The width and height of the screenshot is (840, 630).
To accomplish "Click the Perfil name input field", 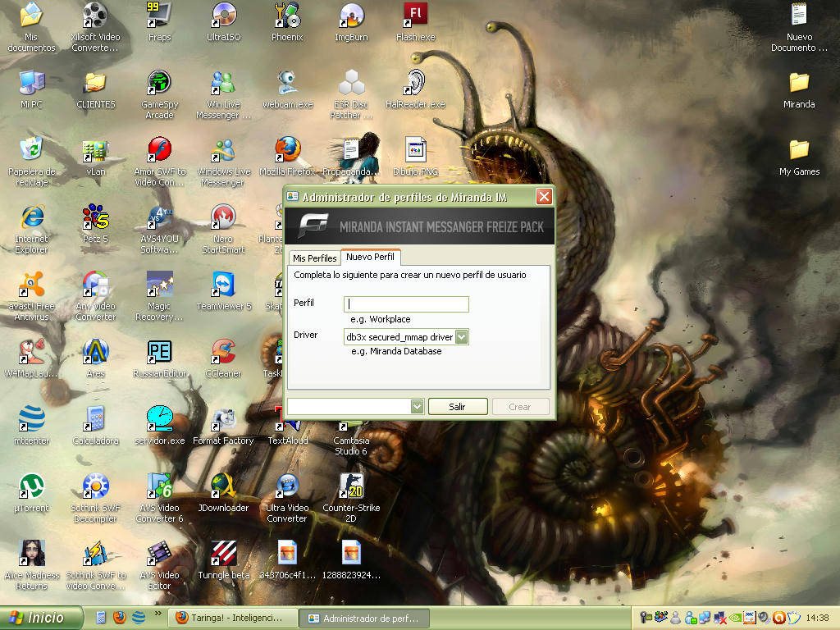I will 406,304.
